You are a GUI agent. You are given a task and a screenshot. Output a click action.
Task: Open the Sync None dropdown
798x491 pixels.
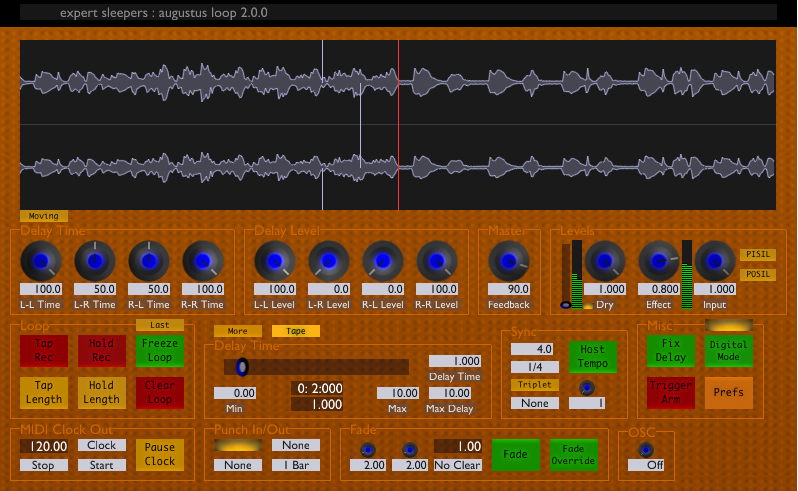[535, 403]
